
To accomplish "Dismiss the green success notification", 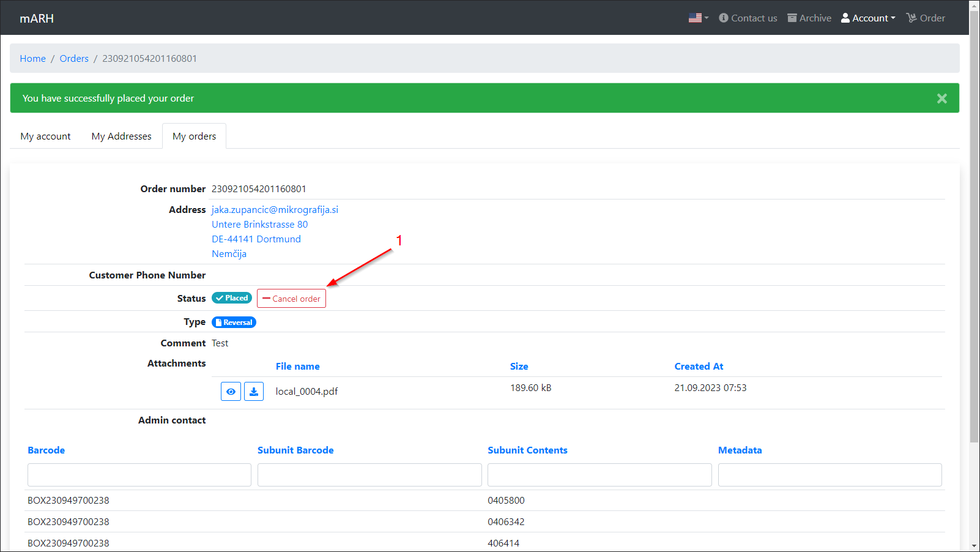I will (x=941, y=99).
